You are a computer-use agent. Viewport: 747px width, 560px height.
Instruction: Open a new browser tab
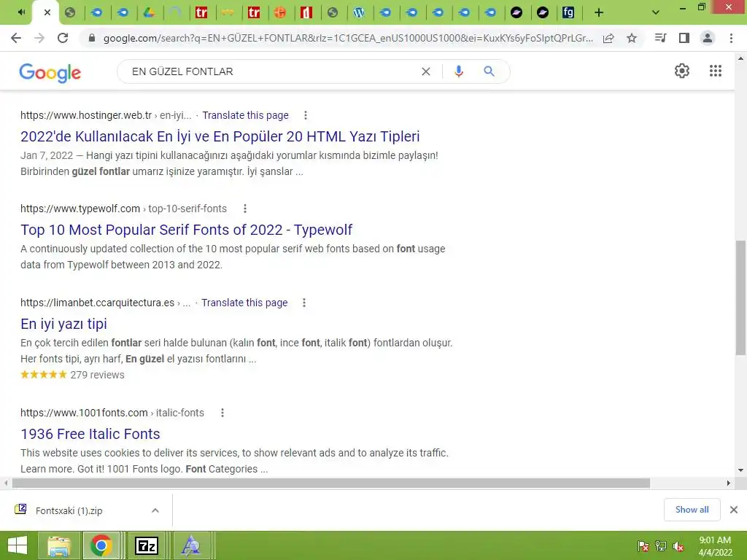(x=599, y=13)
